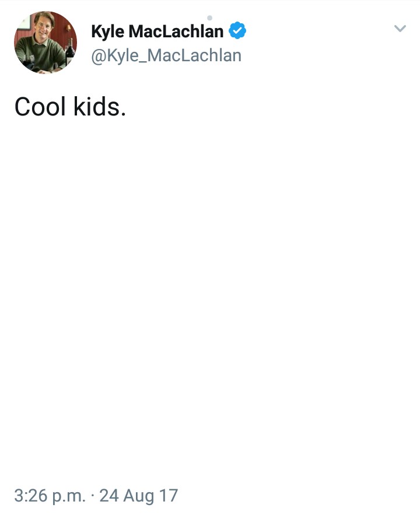Screen dimensions: 420x519
Task: Click the "Aug" month in the timestamp
Action: [138, 496]
